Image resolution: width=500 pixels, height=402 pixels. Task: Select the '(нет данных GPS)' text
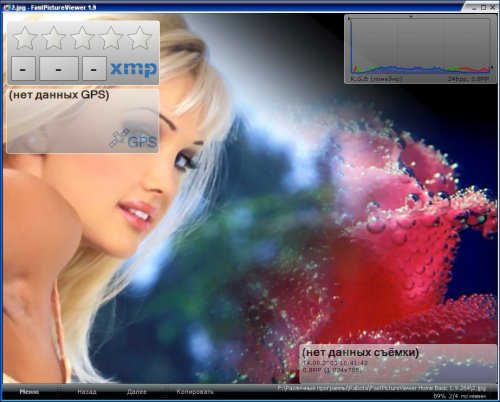tap(59, 95)
